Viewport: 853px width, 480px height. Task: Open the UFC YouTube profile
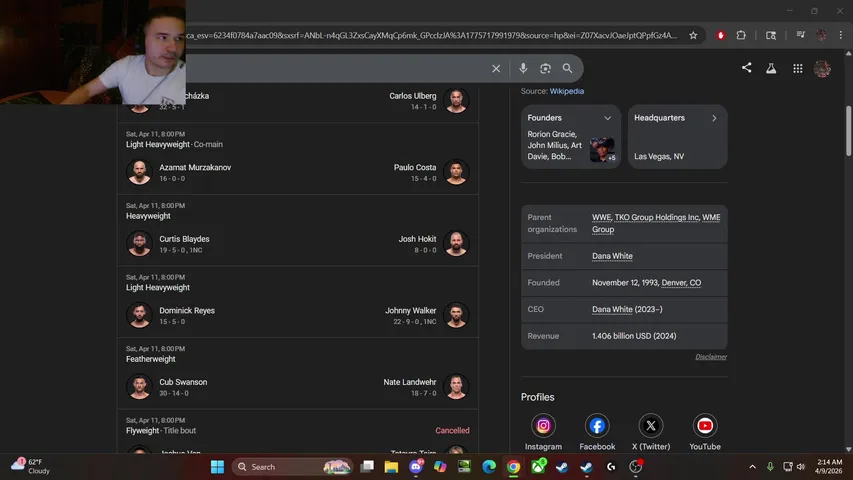click(704, 426)
